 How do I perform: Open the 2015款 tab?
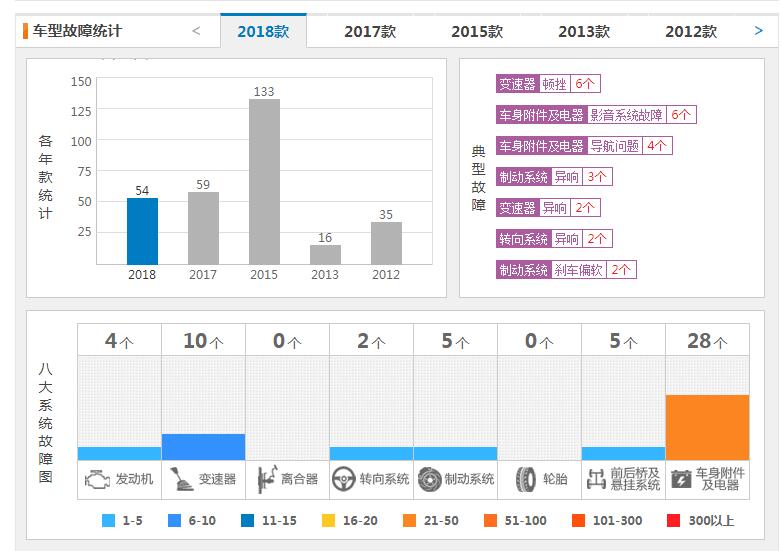coord(477,31)
